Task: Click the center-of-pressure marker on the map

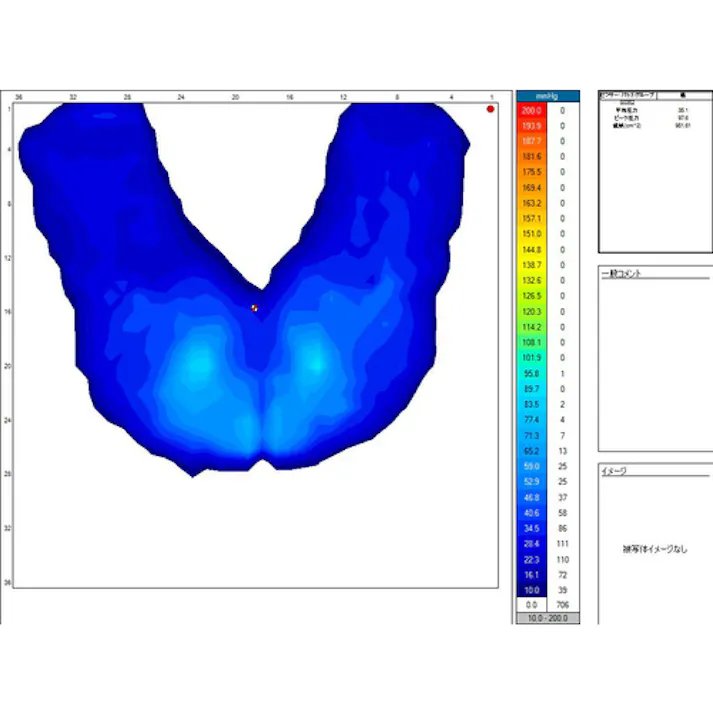Action: [254, 308]
